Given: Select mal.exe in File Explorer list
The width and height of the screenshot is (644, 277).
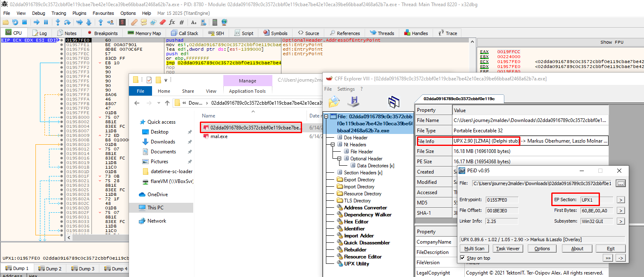Looking at the screenshot, I should [219, 136].
